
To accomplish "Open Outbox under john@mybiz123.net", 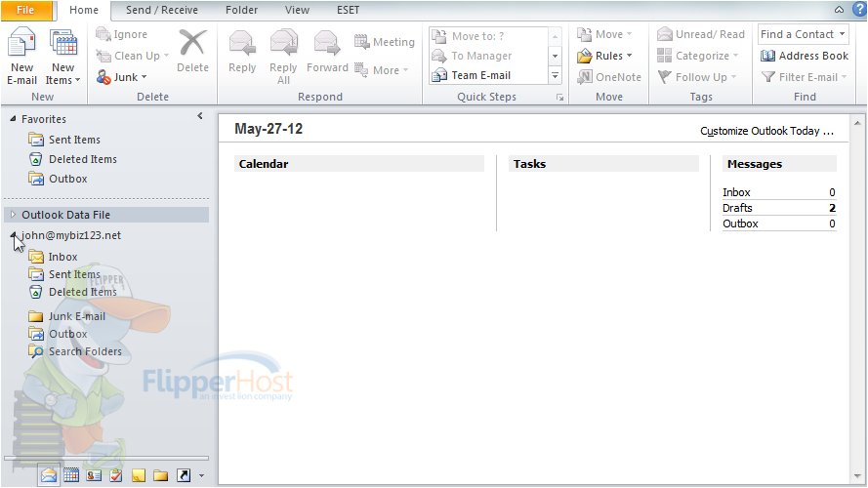I will pos(58,334).
